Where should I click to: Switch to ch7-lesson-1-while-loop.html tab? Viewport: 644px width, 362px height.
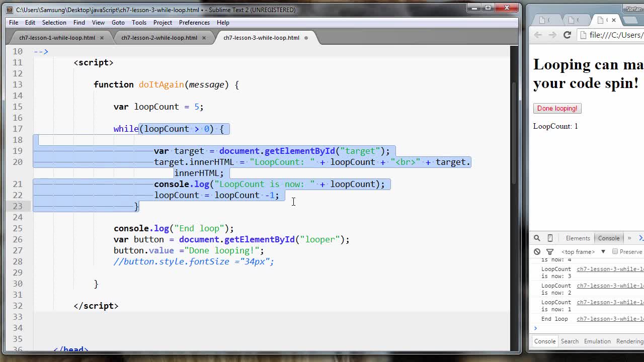57,38
